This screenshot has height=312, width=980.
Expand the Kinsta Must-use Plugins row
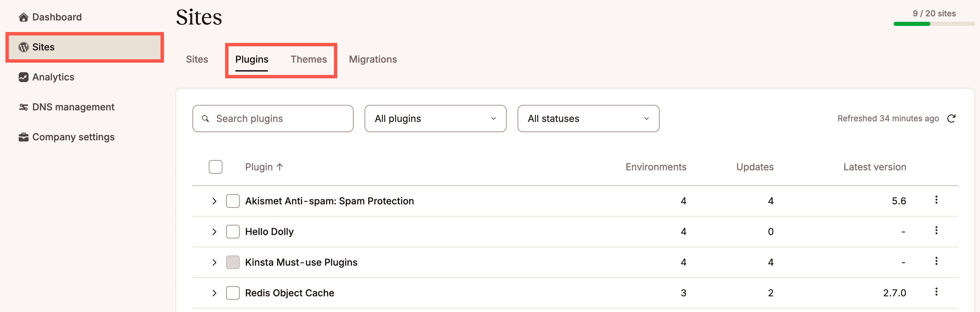pos(215,262)
